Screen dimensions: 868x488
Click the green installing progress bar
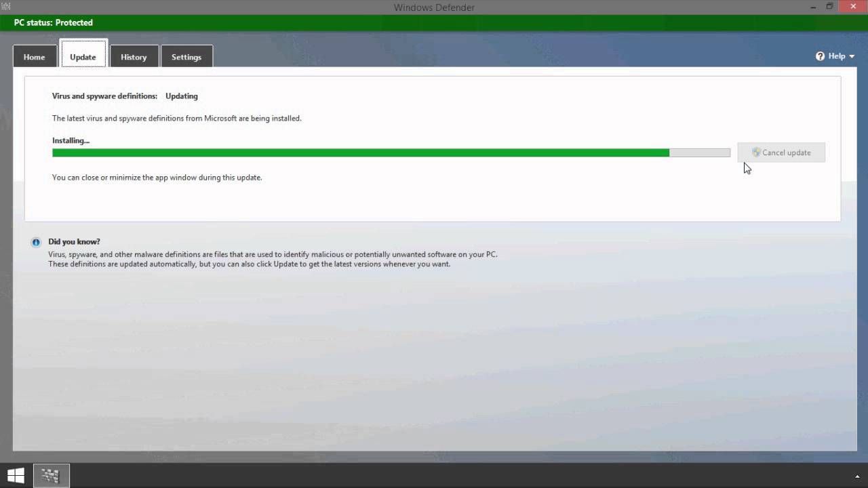pyautogui.click(x=391, y=152)
